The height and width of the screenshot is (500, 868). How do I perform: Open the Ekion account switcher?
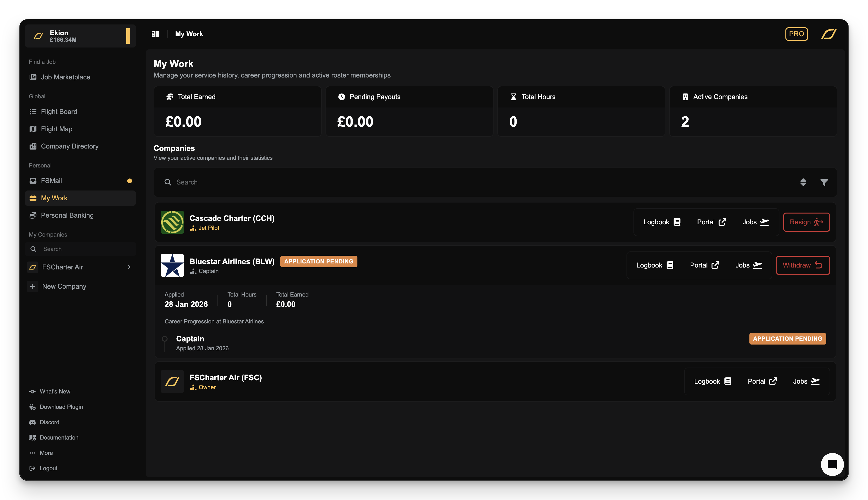[x=80, y=36]
